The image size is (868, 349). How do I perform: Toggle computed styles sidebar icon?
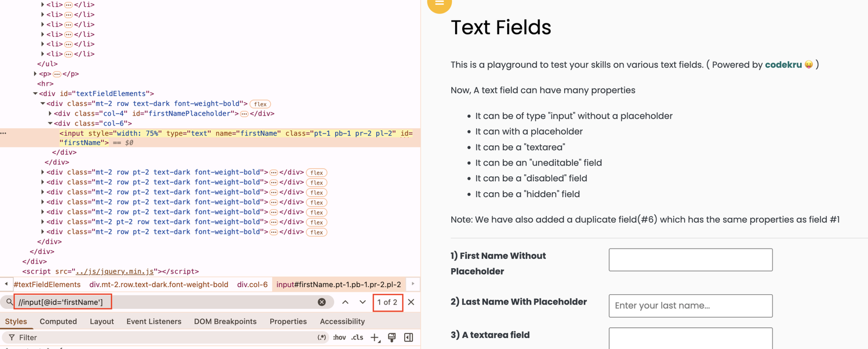point(409,337)
